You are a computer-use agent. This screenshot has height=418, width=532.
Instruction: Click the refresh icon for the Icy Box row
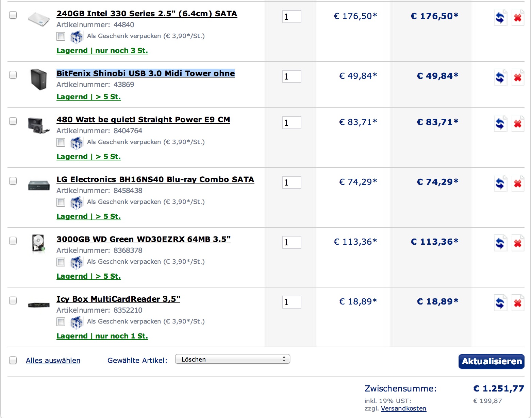point(500,303)
